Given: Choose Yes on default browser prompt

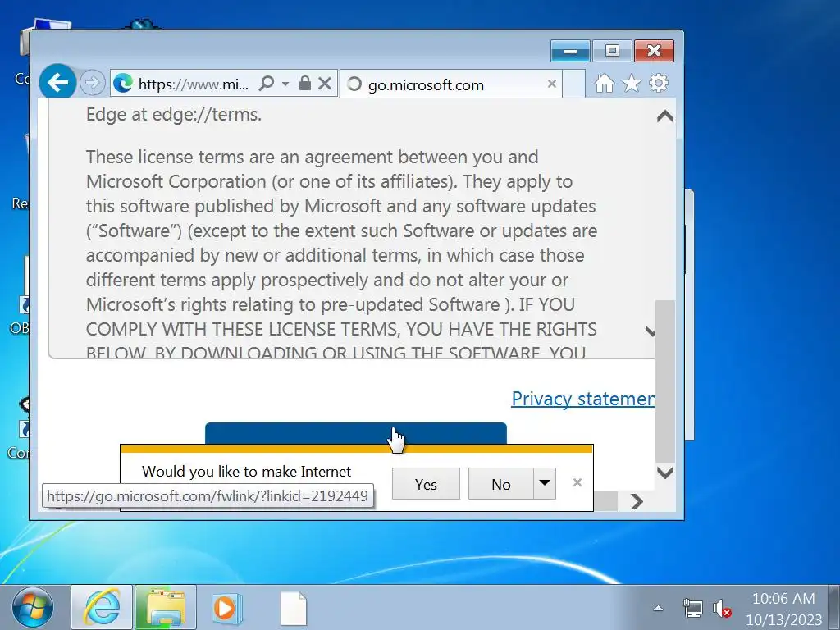Looking at the screenshot, I should pos(426,484).
